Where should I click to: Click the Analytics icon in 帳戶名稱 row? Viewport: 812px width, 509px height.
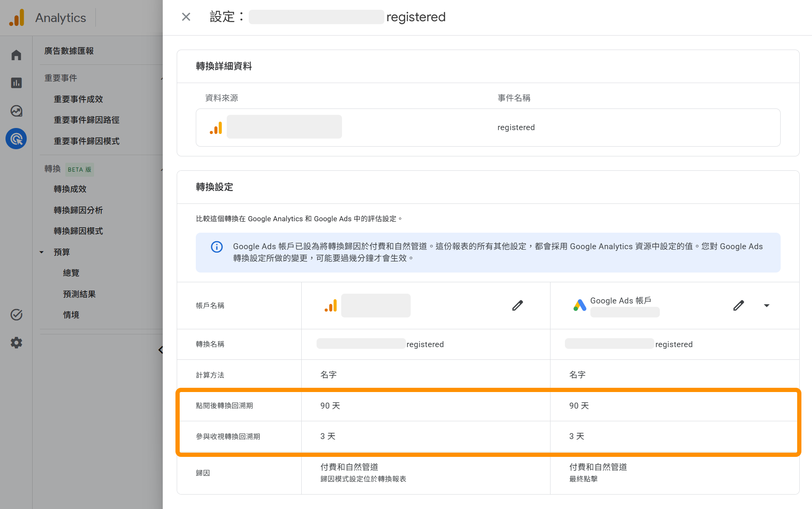(331, 306)
